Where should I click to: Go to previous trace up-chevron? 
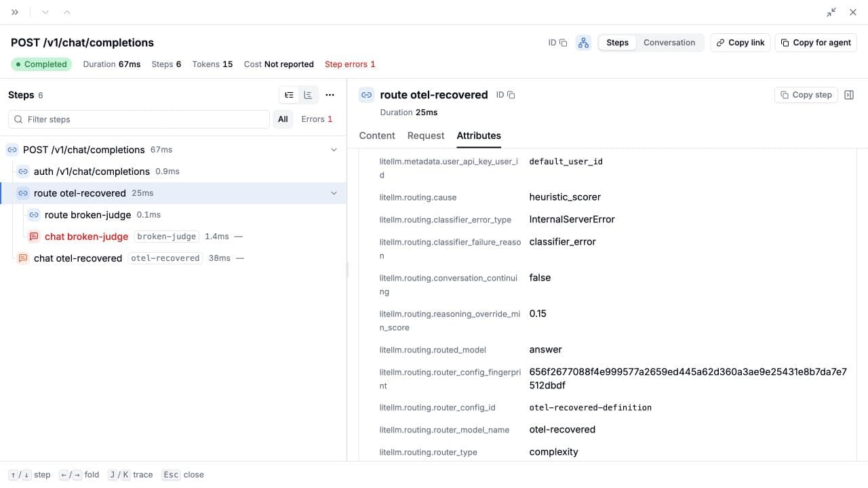[x=66, y=12]
